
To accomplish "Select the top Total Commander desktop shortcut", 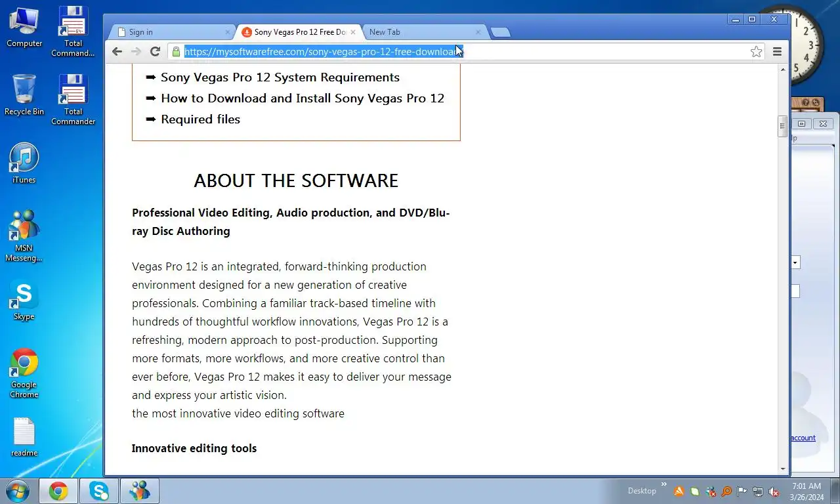I will click(x=73, y=31).
